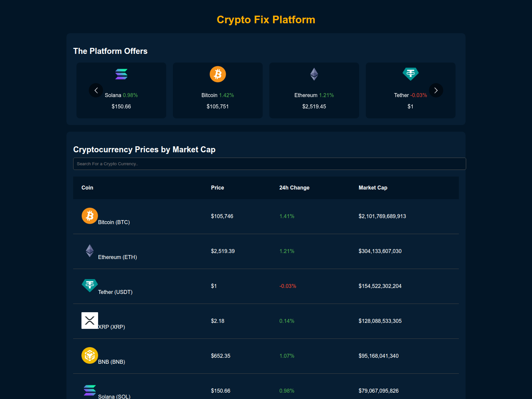This screenshot has height=399, width=532.
Task: Click Tether 24h change -0.03% in table
Action: pyautogui.click(x=288, y=286)
